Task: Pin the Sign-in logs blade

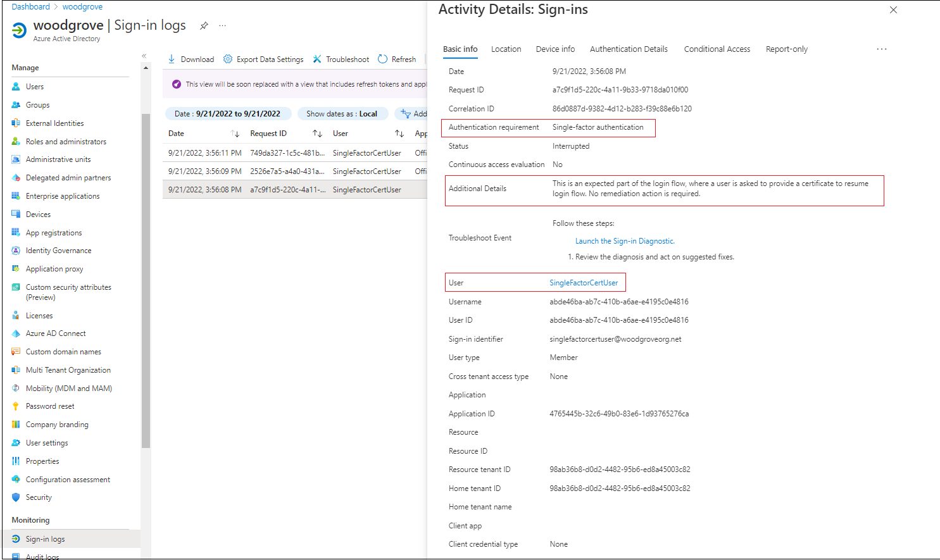Action: 204,26
